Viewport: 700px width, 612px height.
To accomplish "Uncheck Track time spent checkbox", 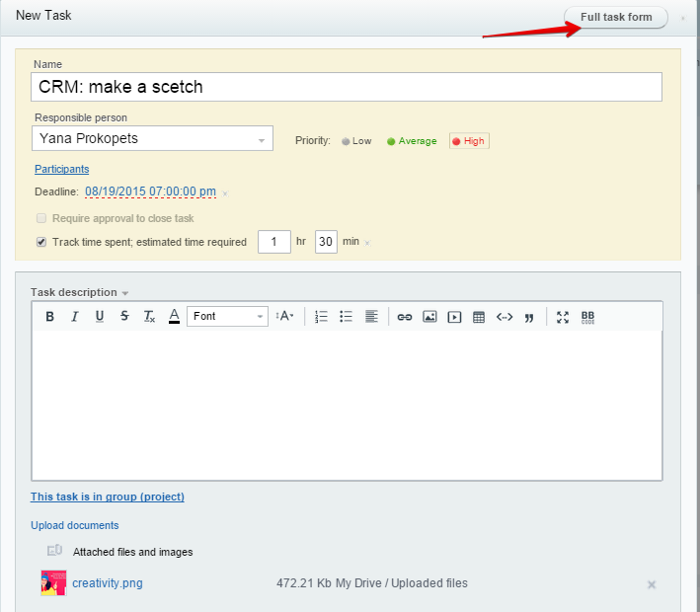I will coord(41,242).
